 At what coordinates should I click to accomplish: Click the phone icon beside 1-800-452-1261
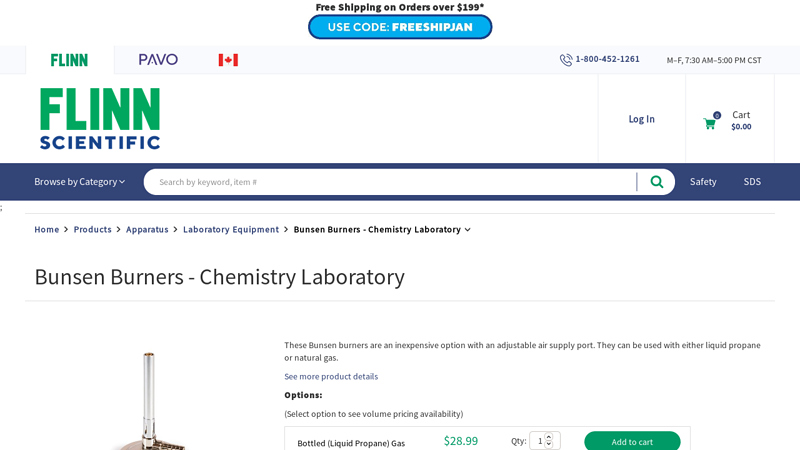click(566, 60)
